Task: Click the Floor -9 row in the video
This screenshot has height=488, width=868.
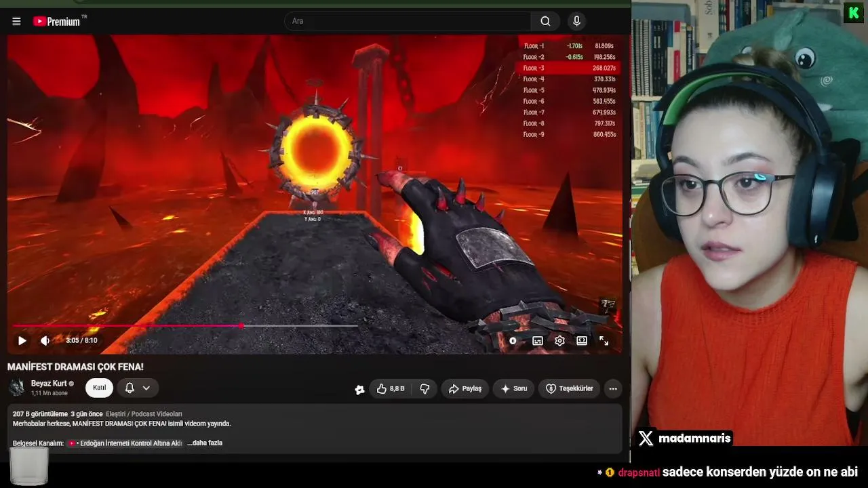Action: pos(568,134)
